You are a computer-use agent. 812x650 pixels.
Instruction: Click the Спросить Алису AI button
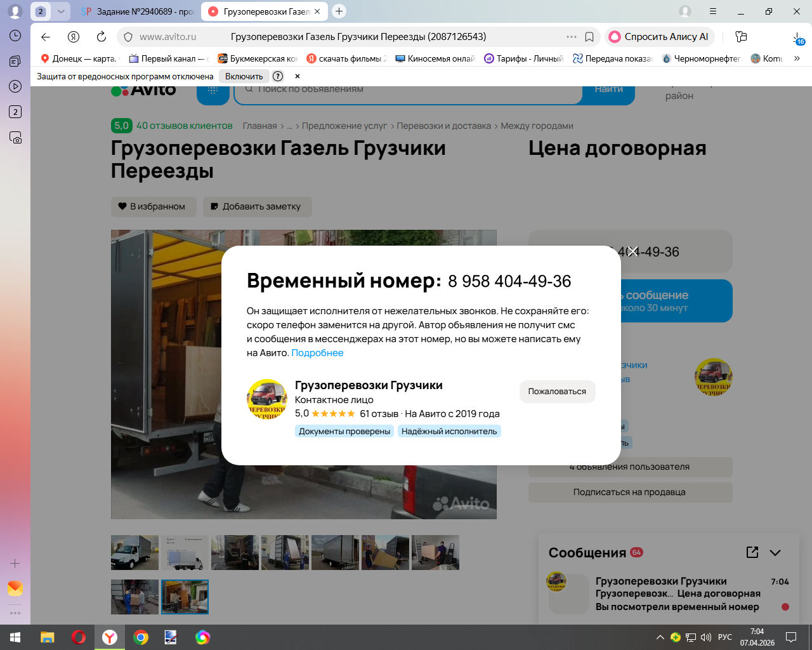660,37
